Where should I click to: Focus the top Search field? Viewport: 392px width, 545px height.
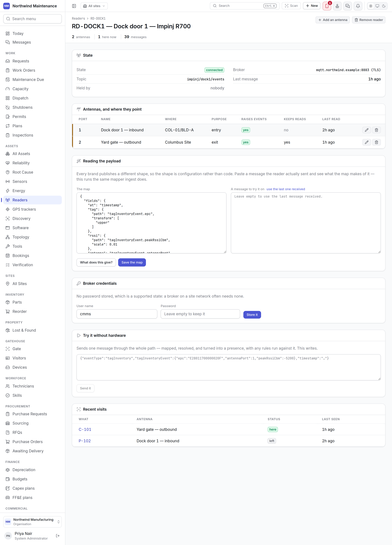click(245, 6)
